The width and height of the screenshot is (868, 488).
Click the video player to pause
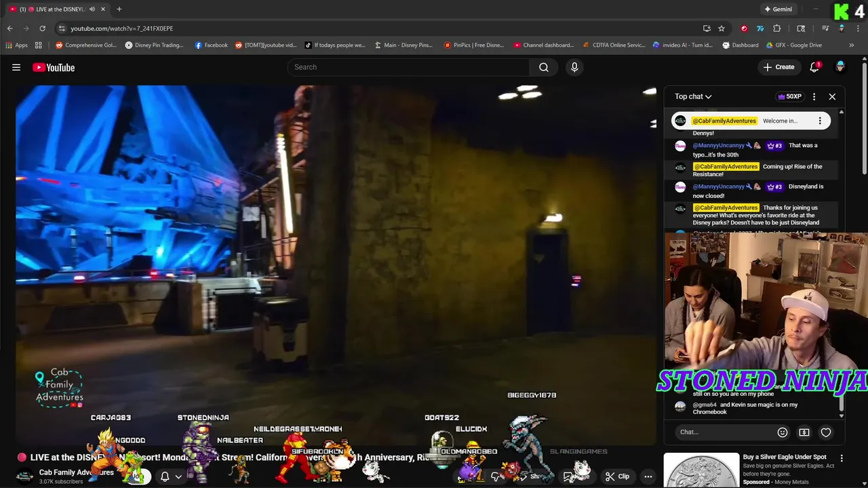coord(336,264)
